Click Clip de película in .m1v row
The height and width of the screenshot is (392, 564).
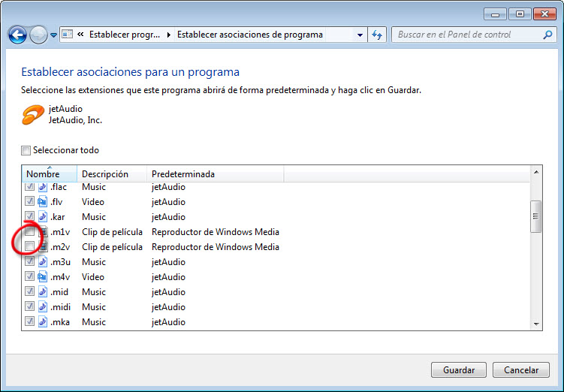click(112, 232)
